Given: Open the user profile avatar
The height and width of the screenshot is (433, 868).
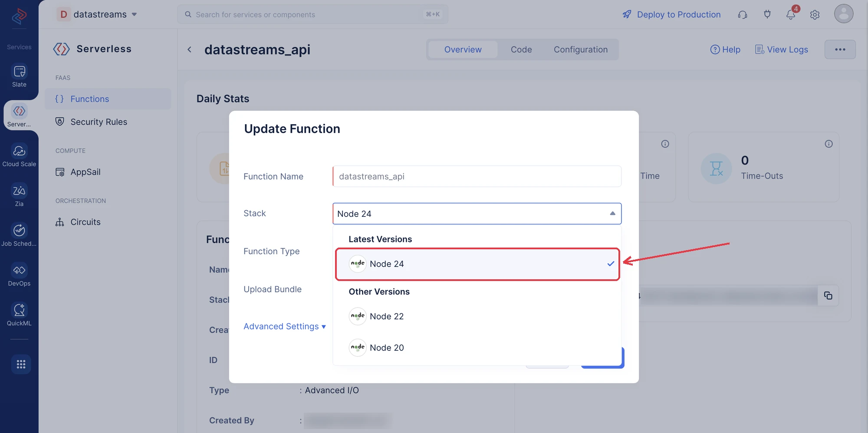Looking at the screenshot, I should point(843,14).
